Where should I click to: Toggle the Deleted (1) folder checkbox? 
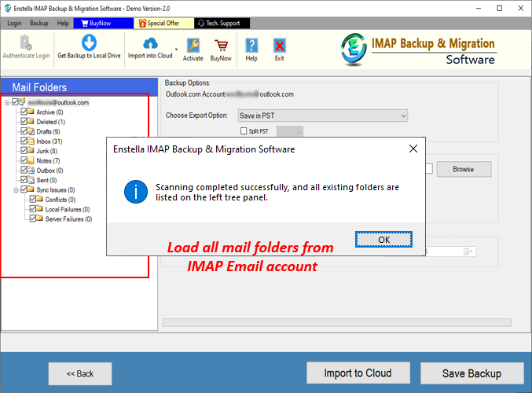[x=24, y=121]
